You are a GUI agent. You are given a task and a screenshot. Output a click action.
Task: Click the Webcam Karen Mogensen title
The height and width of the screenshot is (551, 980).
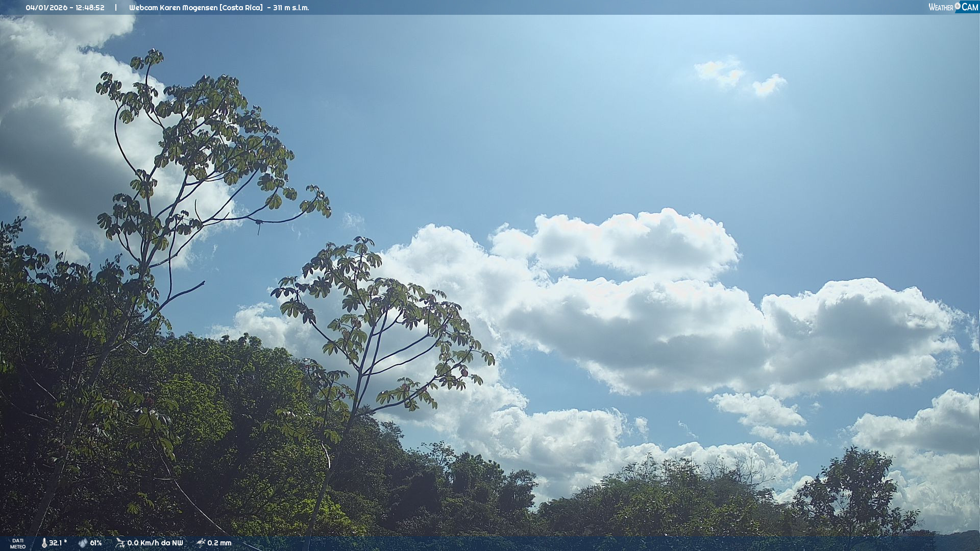tap(174, 8)
